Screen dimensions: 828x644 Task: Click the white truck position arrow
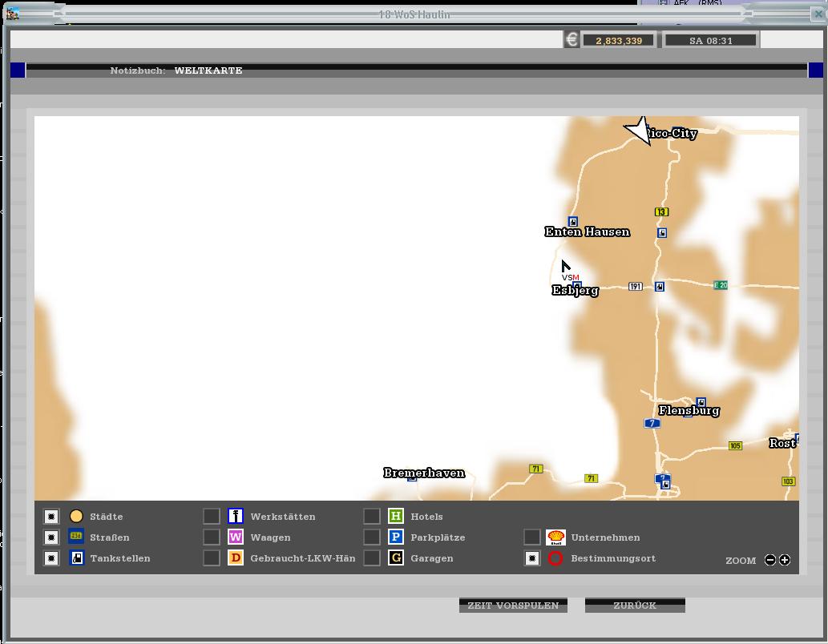(639, 131)
